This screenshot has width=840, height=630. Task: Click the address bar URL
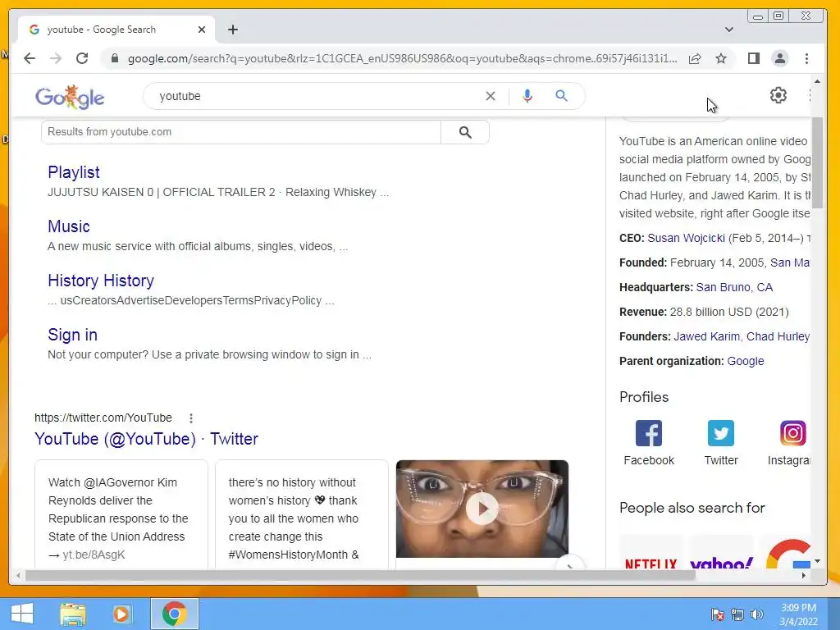[x=402, y=58]
